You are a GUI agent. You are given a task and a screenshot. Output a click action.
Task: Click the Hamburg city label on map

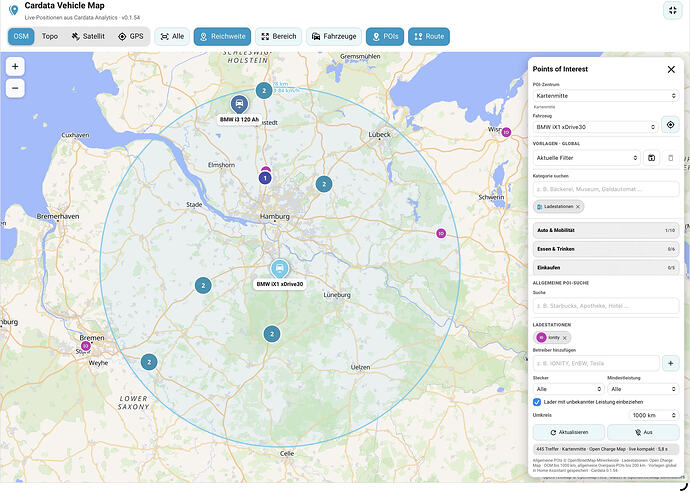[275, 217]
